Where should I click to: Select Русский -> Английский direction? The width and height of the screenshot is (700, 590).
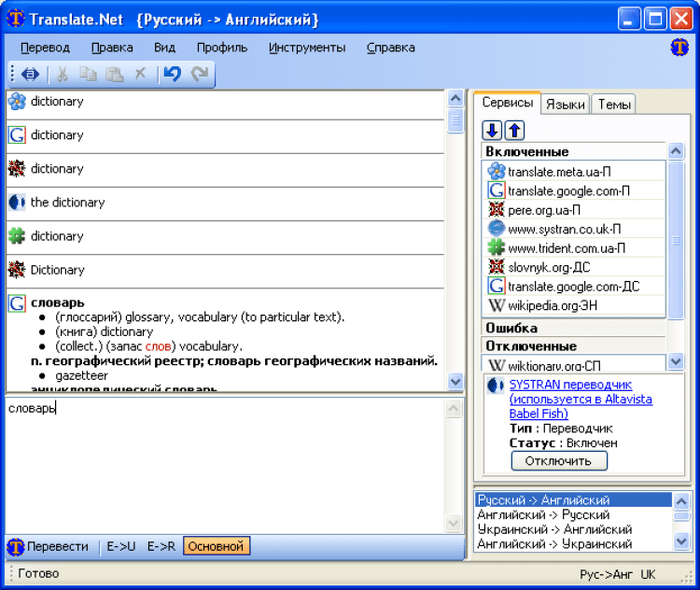pyautogui.click(x=574, y=499)
